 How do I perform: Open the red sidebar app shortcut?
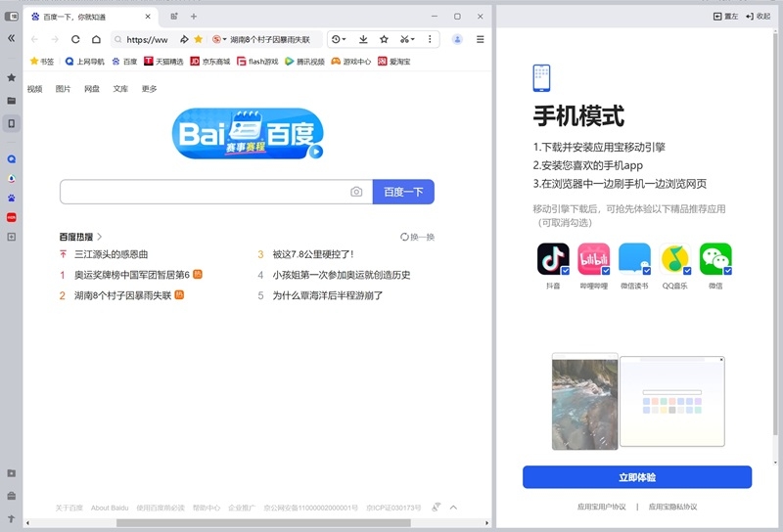(12, 217)
